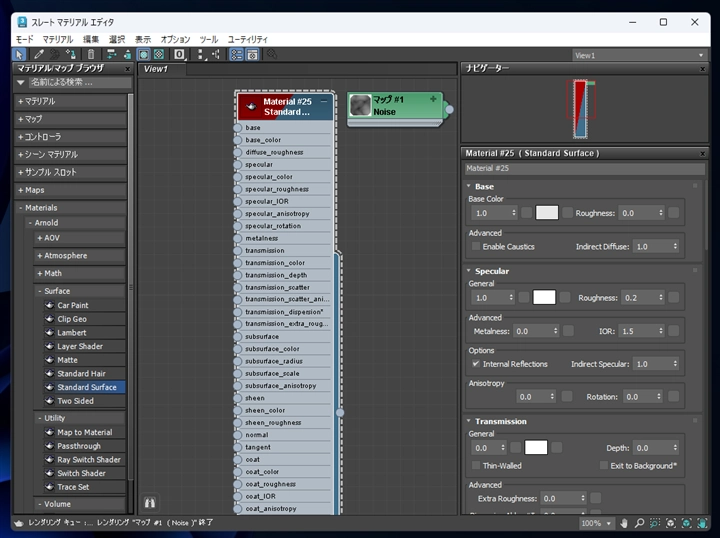
Task: Expand the マテリアル group in browser
Action: tap(70, 101)
